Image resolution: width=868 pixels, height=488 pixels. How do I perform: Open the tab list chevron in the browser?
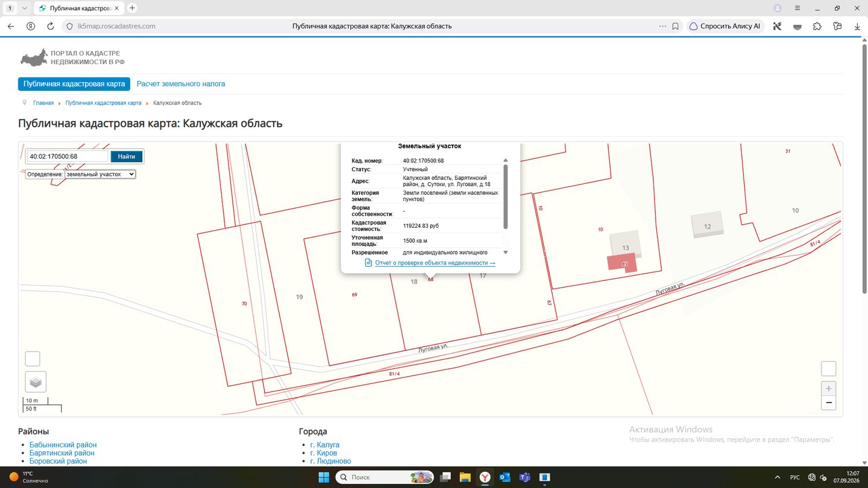[24, 8]
